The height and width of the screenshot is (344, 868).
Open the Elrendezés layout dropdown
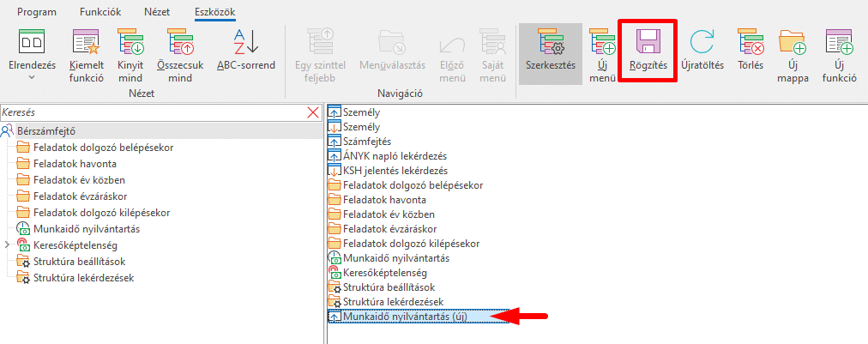[x=32, y=53]
